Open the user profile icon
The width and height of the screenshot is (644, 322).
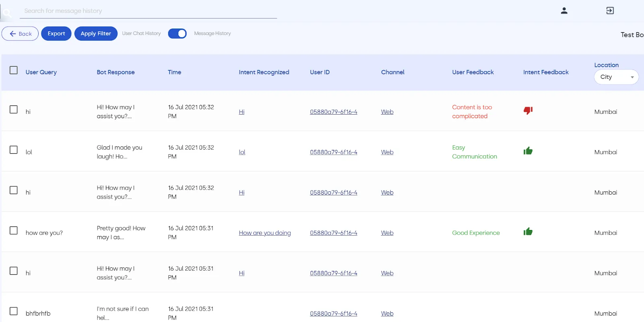[x=564, y=11]
